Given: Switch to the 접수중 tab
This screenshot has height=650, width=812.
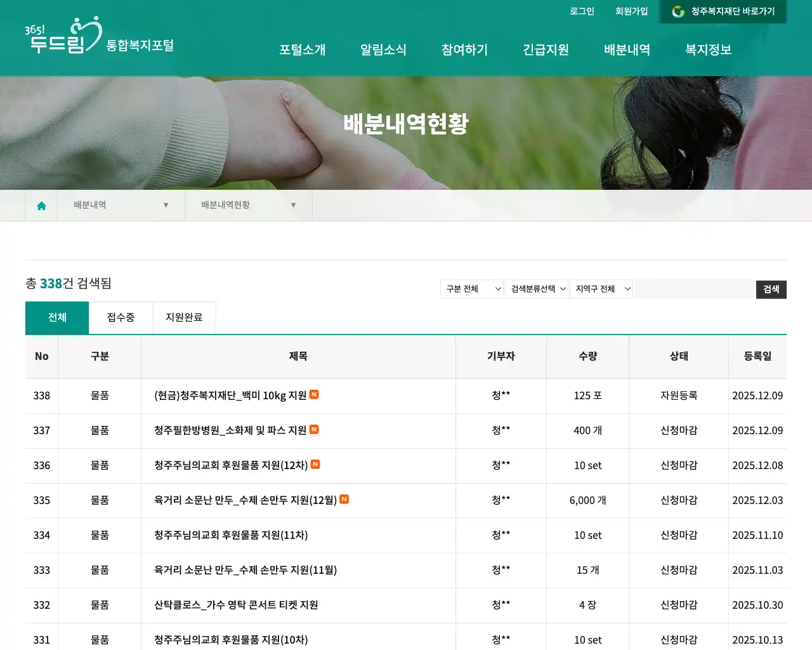Looking at the screenshot, I should point(120,317).
